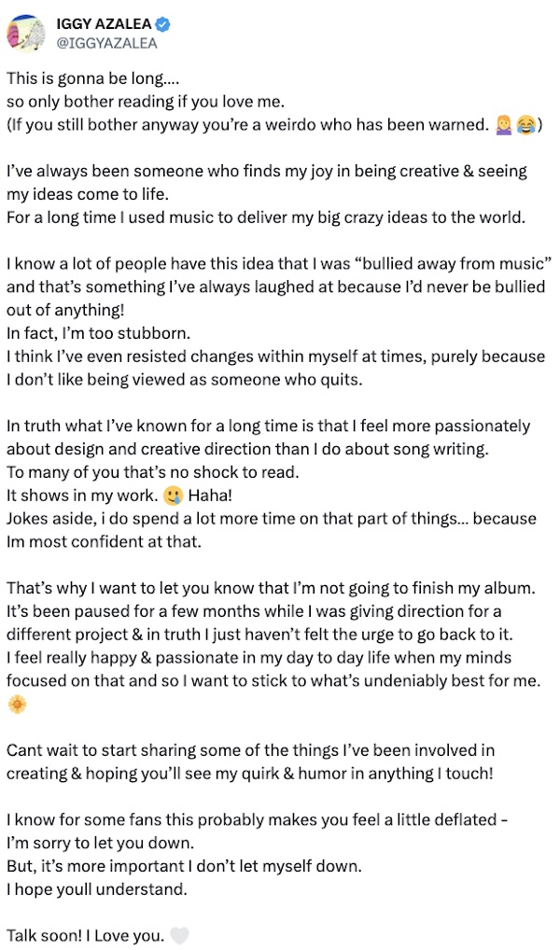Click the Iggy Azalea profile avatar
The height and width of the screenshot is (950, 560).
click(x=28, y=33)
